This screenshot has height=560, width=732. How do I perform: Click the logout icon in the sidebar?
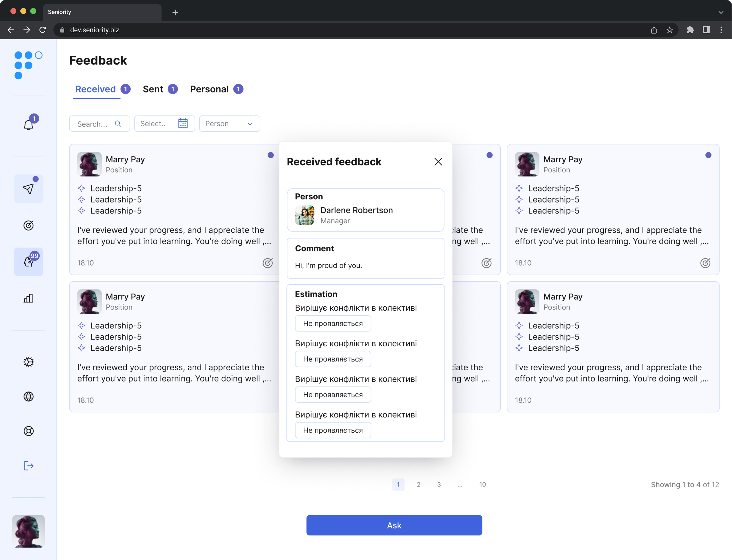tap(28, 466)
